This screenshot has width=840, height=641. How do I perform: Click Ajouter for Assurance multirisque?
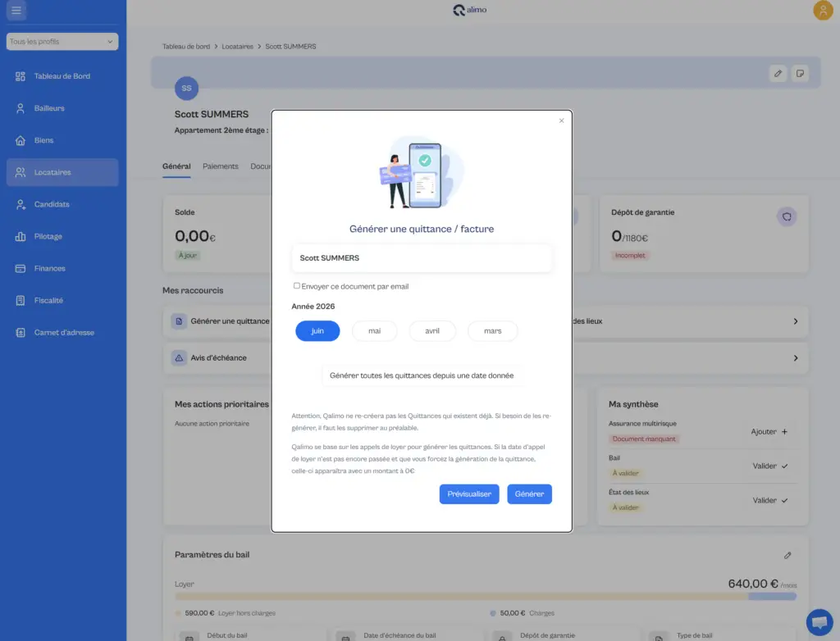769,432
